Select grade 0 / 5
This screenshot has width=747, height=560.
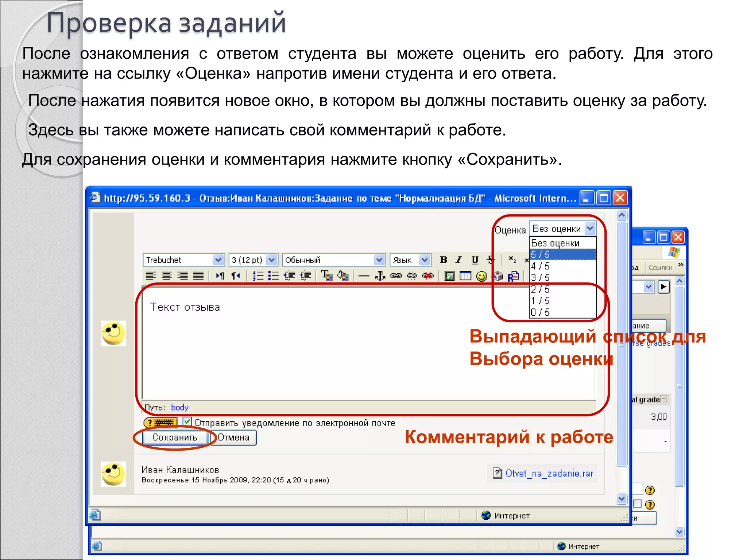tap(562, 312)
